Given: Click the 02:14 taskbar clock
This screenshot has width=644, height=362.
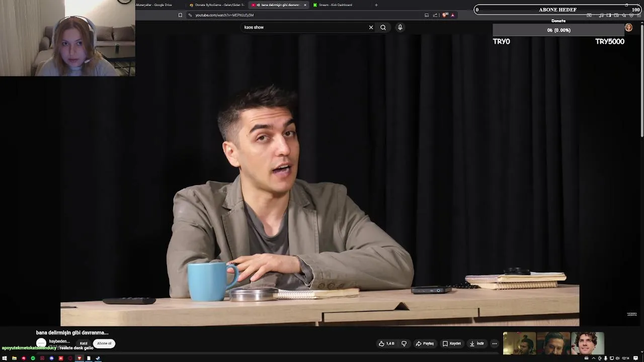Looking at the screenshot, I should pos(626,358).
